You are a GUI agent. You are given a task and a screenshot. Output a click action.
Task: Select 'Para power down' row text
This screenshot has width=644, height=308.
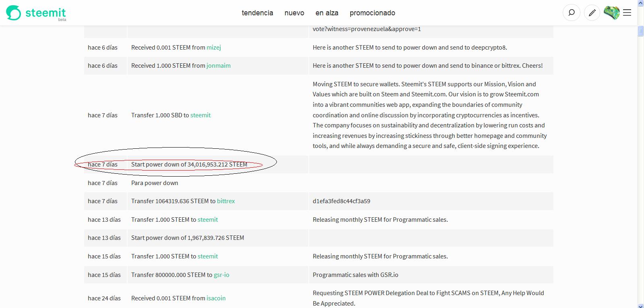(x=155, y=183)
